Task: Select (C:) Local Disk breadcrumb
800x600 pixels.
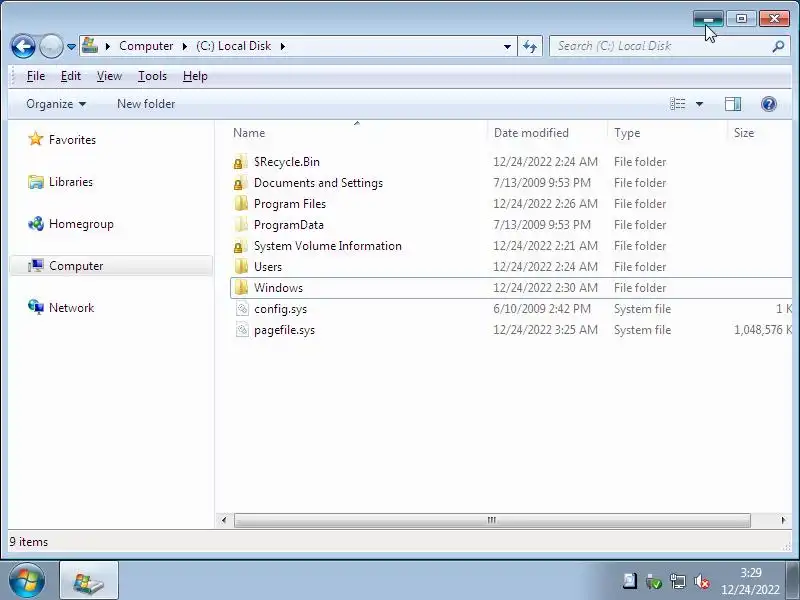Action: (x=234, y=46)
